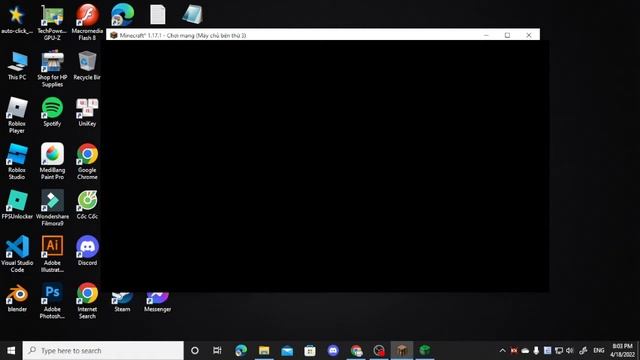The height and width of the screenshot is (360, 640).
Task: Launch Adobe Illustrator shortcut
Action: (x=52, y=254)
